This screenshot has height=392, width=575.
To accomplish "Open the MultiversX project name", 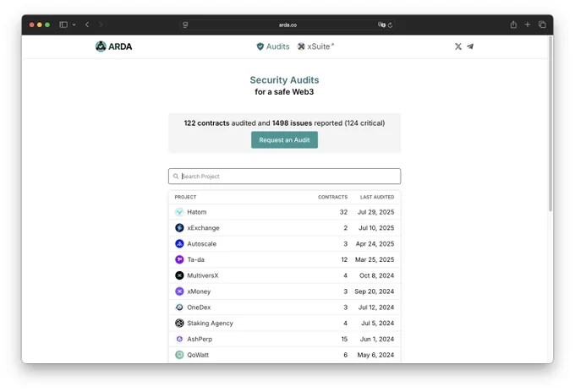I will 203,275.
